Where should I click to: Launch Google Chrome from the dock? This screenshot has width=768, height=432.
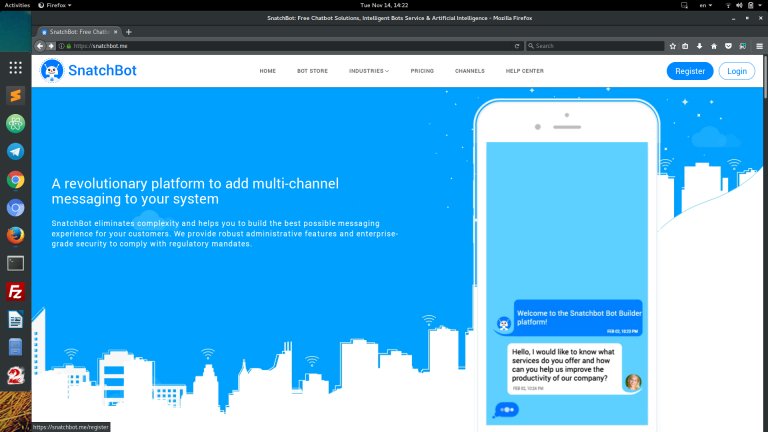16,180
